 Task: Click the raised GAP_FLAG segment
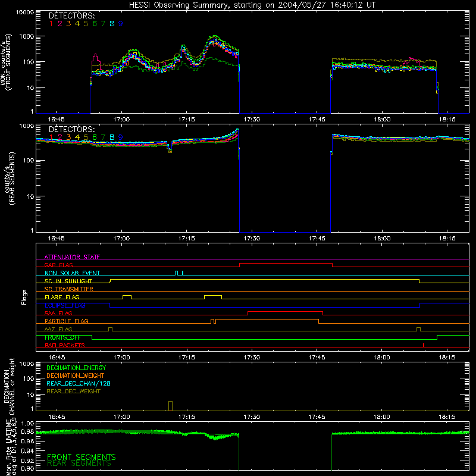point(286,264)
